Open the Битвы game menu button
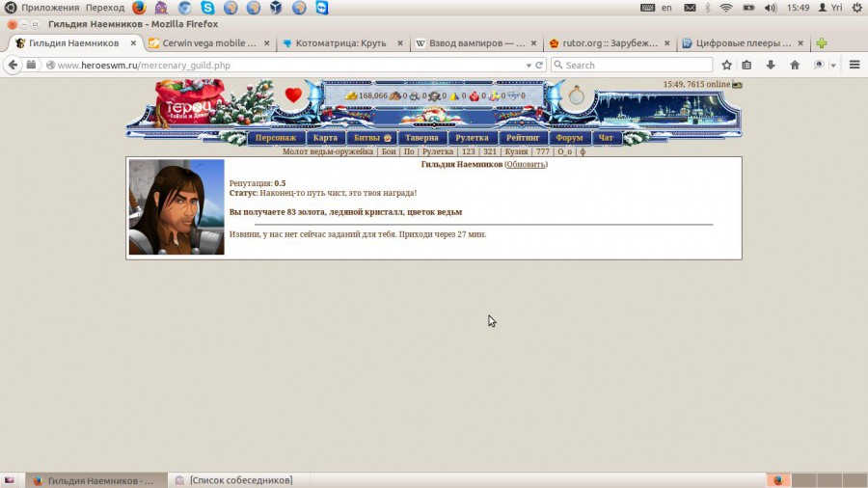868x488 pixels. [x=372, y=138]
